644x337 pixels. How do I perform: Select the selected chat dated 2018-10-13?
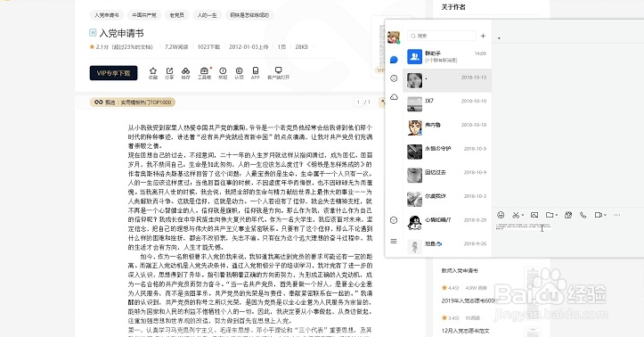(x=447, y=80)
